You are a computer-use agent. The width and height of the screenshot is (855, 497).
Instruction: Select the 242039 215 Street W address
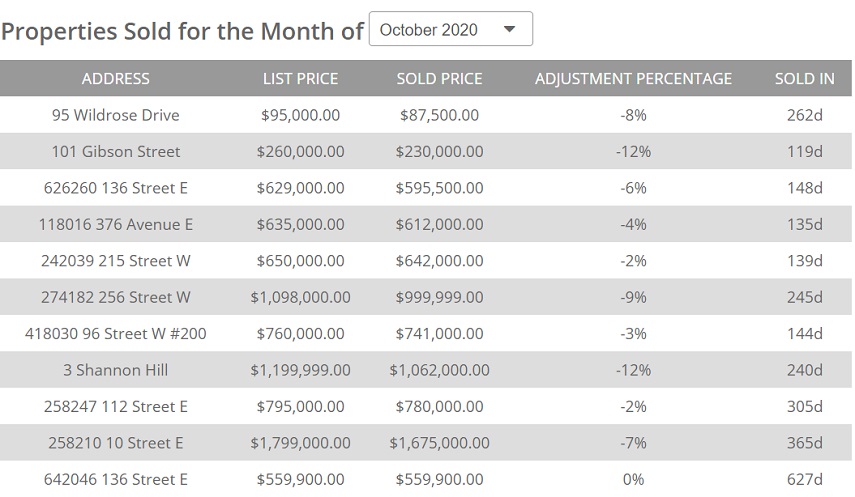coord(116,261)
